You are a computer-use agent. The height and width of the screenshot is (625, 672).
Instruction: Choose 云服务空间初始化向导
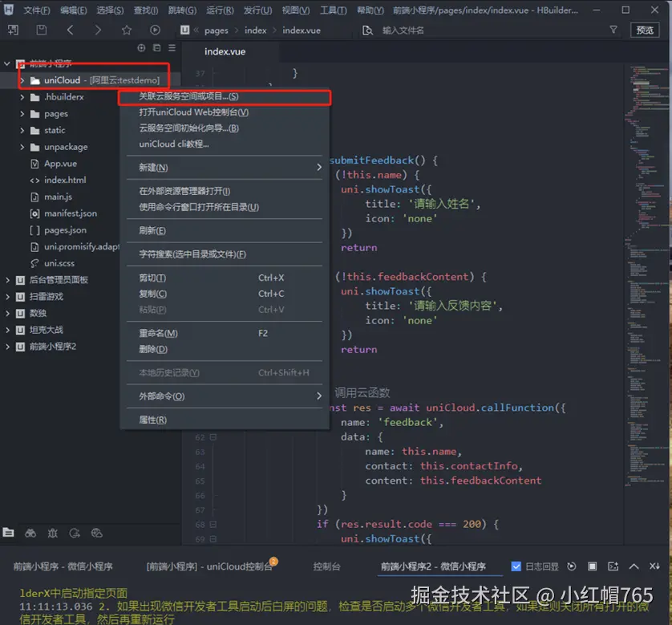225,128
